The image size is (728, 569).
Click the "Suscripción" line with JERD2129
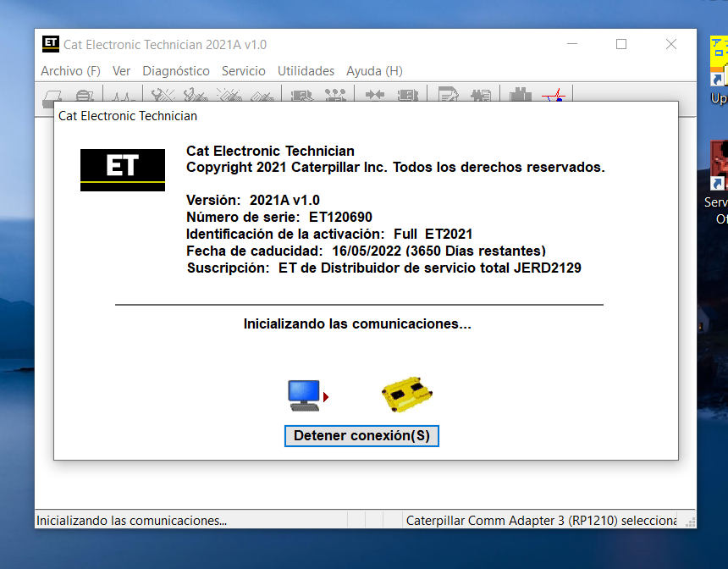pyautogui.click(x=384, y=268)
